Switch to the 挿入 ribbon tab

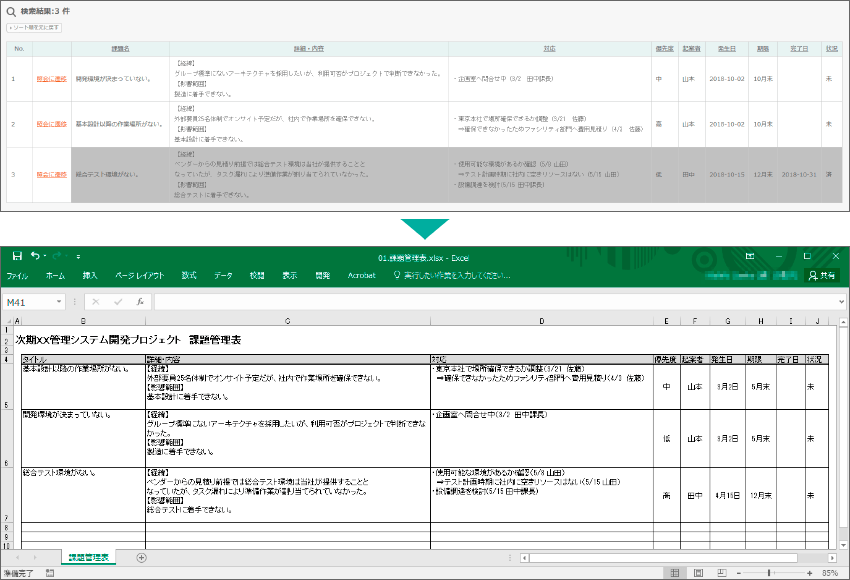point(90,275)
